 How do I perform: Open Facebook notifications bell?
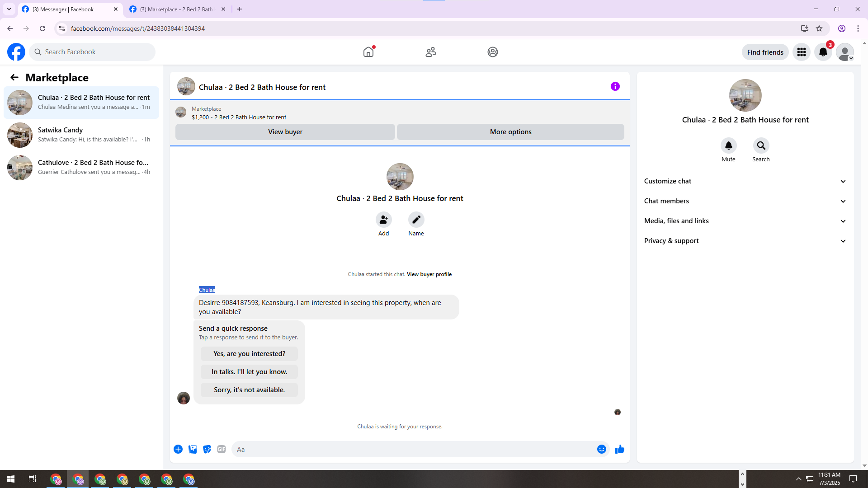(823, 52)
